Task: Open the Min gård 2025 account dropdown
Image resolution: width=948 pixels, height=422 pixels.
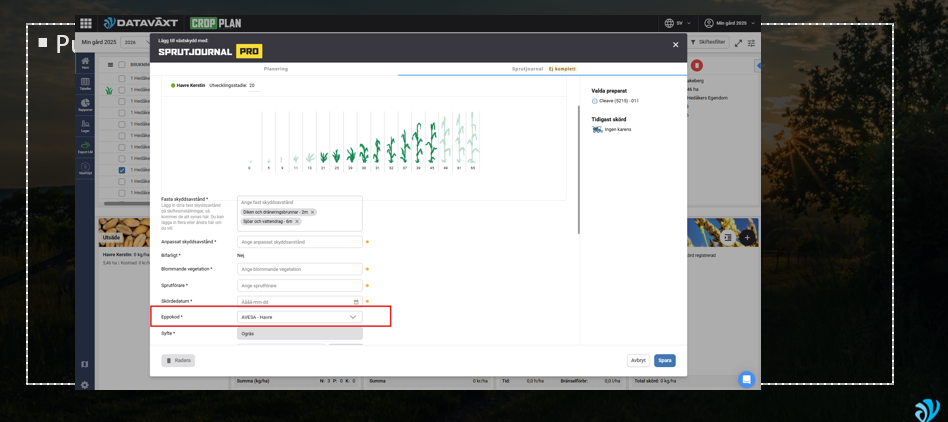Action: (729, 23)
